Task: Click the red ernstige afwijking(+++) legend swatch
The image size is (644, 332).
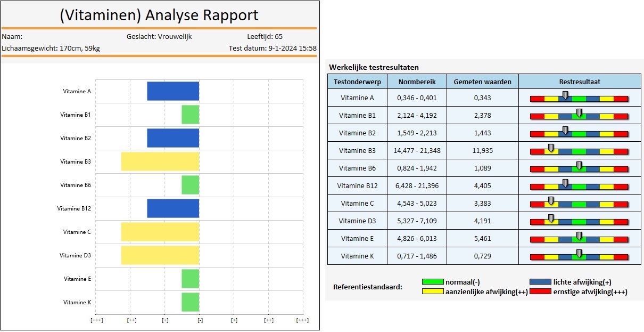Action: point(540,291)
